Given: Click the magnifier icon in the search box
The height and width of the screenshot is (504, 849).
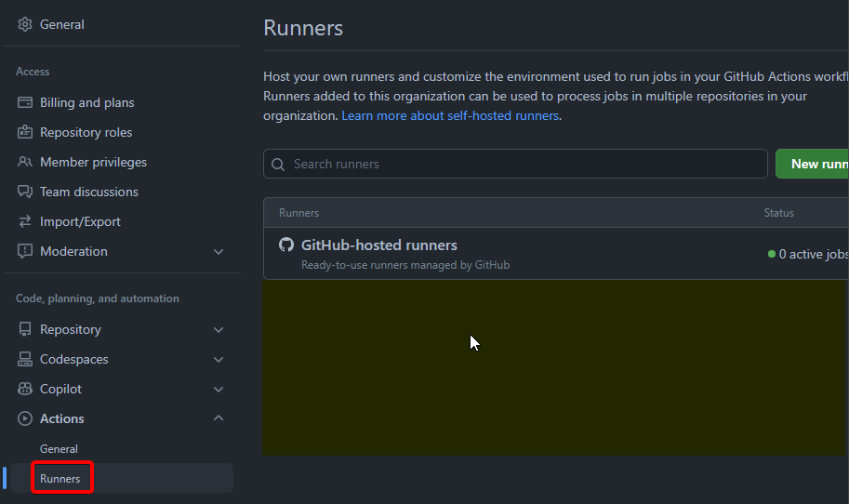Looking at the screenshot, I should [x=278, y=164].
